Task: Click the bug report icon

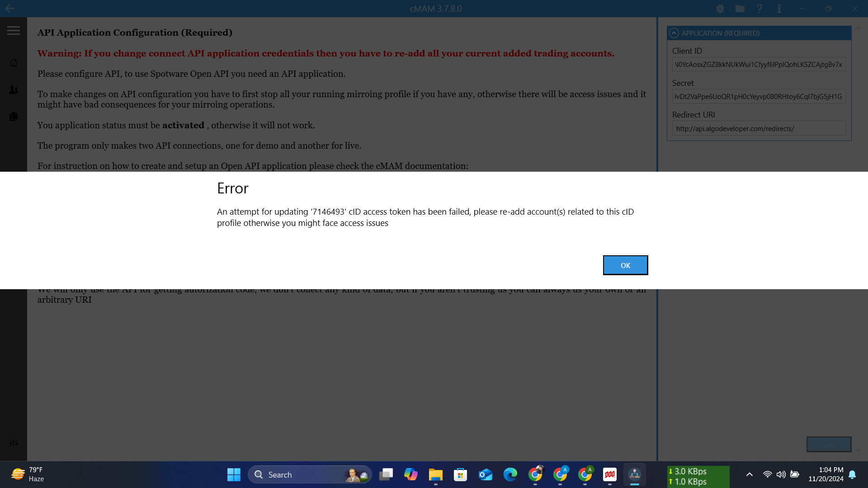Action: point(720,9)
